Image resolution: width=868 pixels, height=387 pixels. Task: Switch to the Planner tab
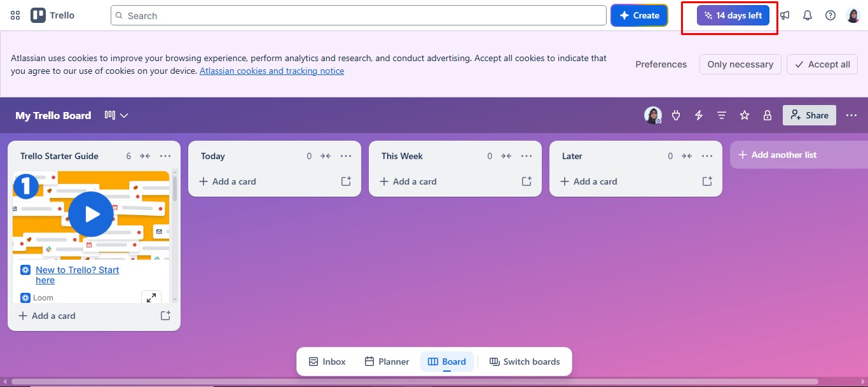387,362
